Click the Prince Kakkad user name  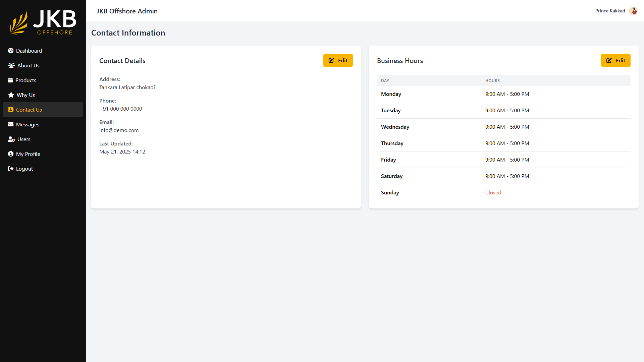(x=610, y=11)
